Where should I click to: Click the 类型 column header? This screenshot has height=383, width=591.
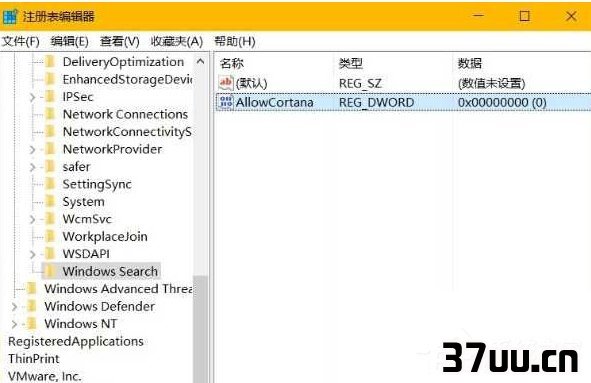point(351,63)
